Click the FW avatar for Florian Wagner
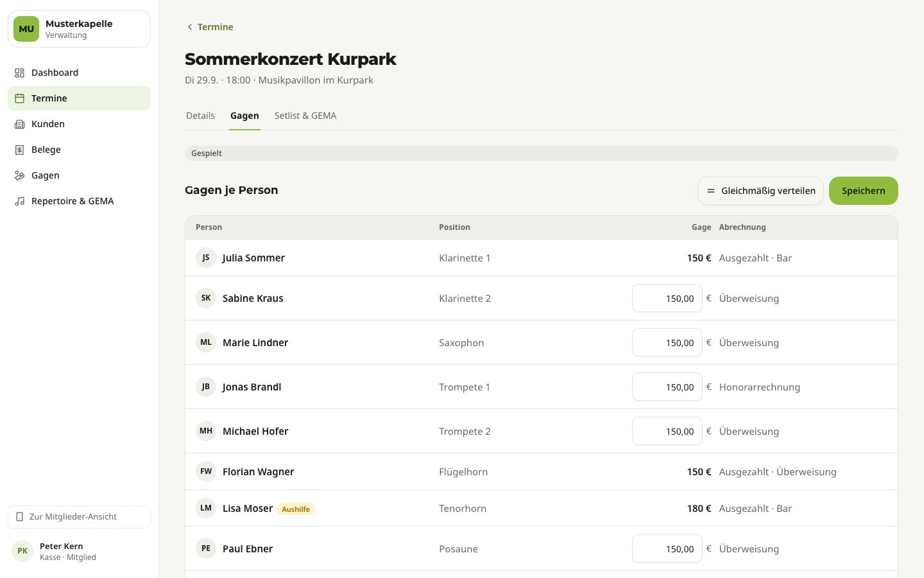Image resolution: width=924 pixels, height=578 pixels. 206,471
